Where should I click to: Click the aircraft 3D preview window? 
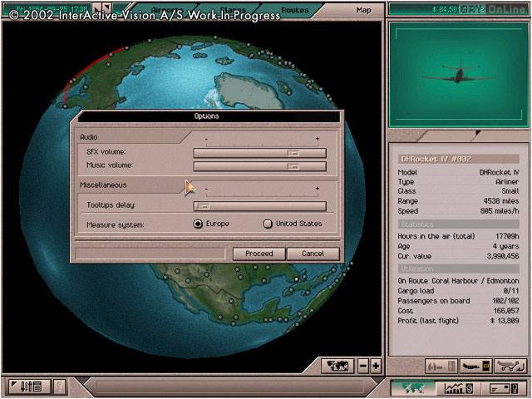[x=459, y=75]
